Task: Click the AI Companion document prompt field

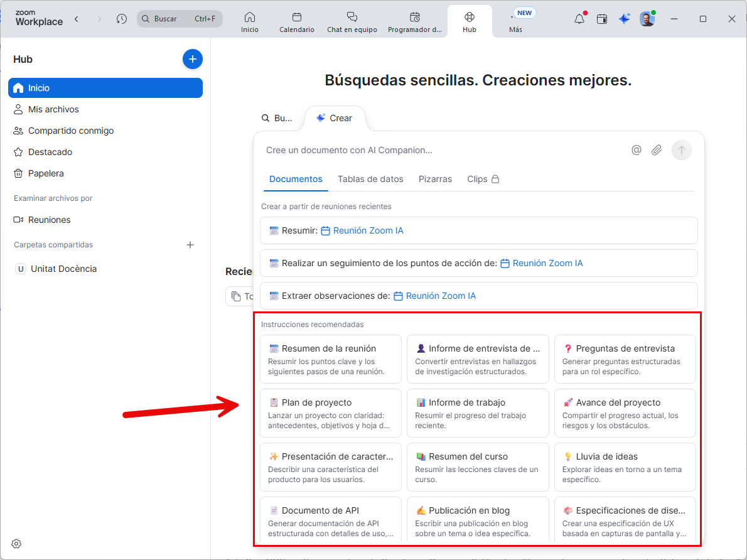Action: [x=439, y=150]
